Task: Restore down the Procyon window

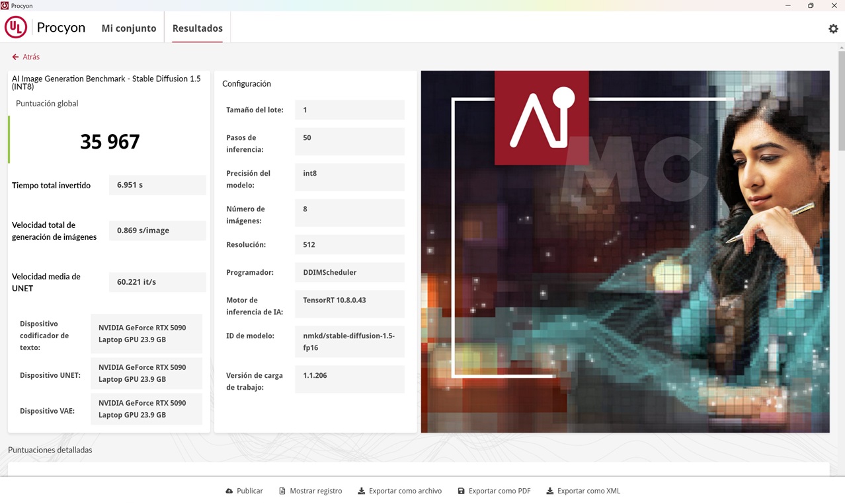Action: coord(811,5)
